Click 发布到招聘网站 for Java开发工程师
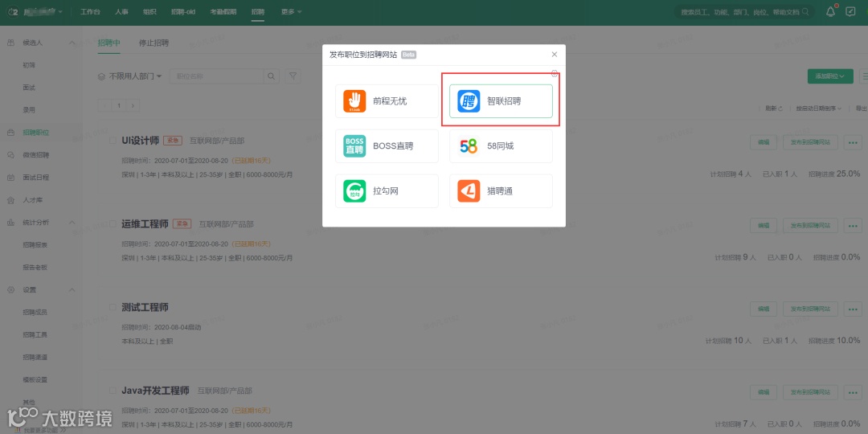 [x=810, y=392]
